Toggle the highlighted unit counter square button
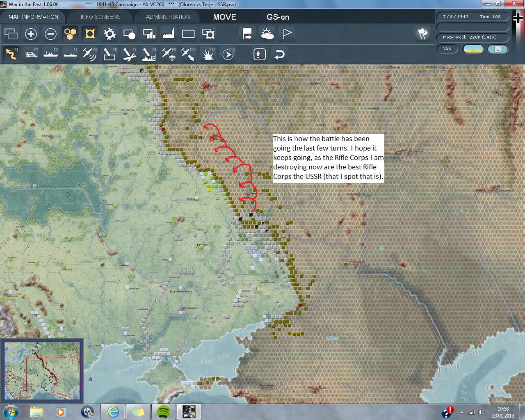525x420 pixels. (90, 34)
